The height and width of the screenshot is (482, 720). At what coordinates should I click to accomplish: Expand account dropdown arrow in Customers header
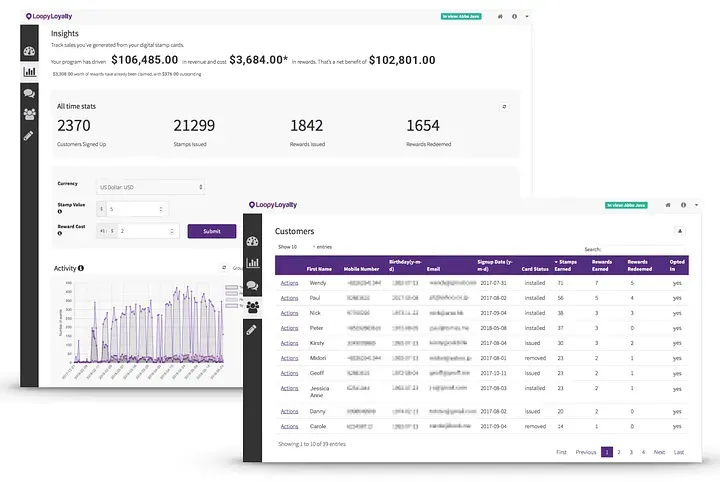point(697,205)
